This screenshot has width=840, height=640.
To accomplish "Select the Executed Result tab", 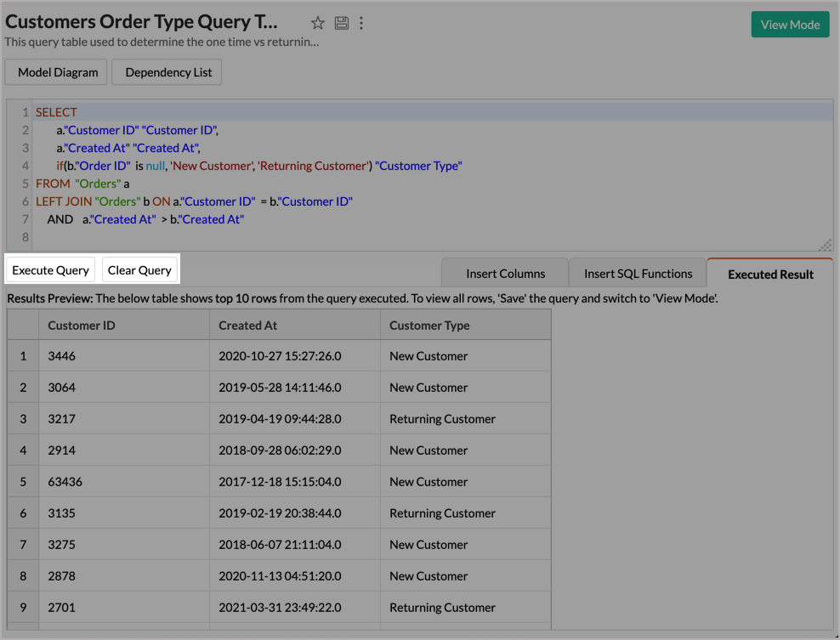I will [770, 274].
